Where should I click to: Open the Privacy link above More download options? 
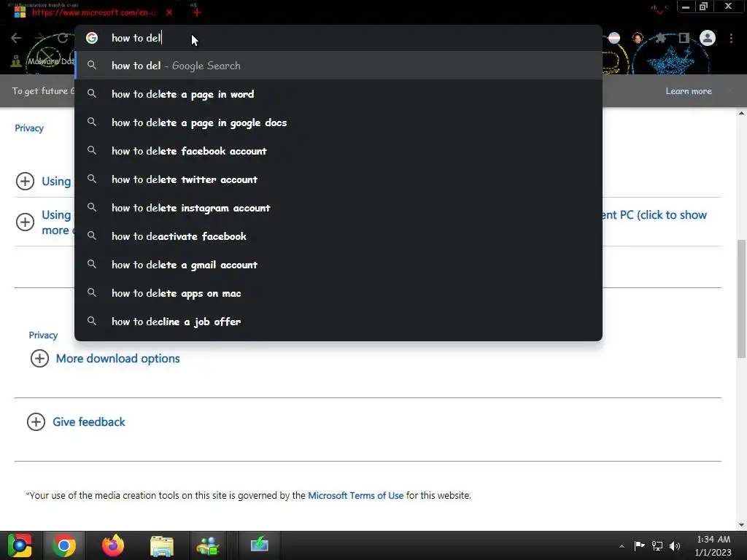[x=43, y=335]
